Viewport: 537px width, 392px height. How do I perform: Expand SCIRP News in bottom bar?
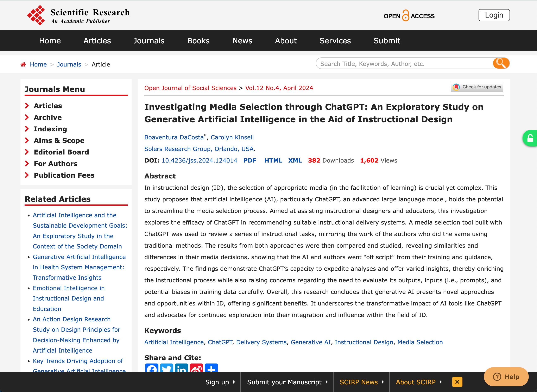[361, 382]
